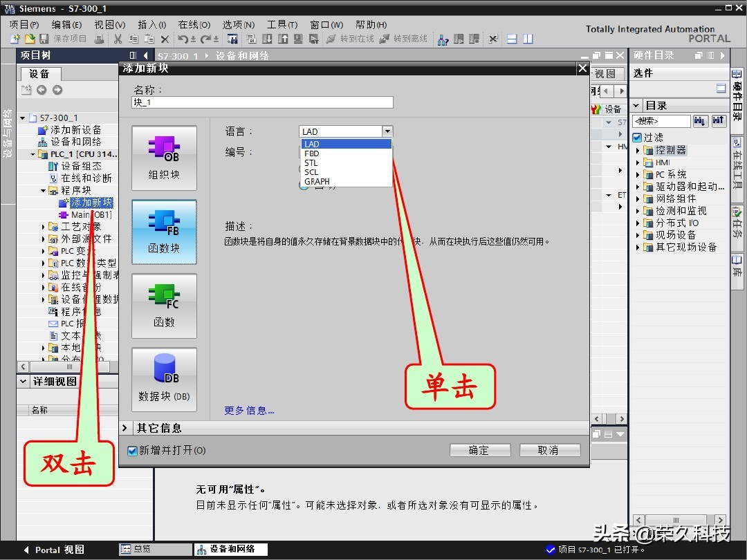
Task: Select the FB 函数块 block type icon
Action: point(164,232)
